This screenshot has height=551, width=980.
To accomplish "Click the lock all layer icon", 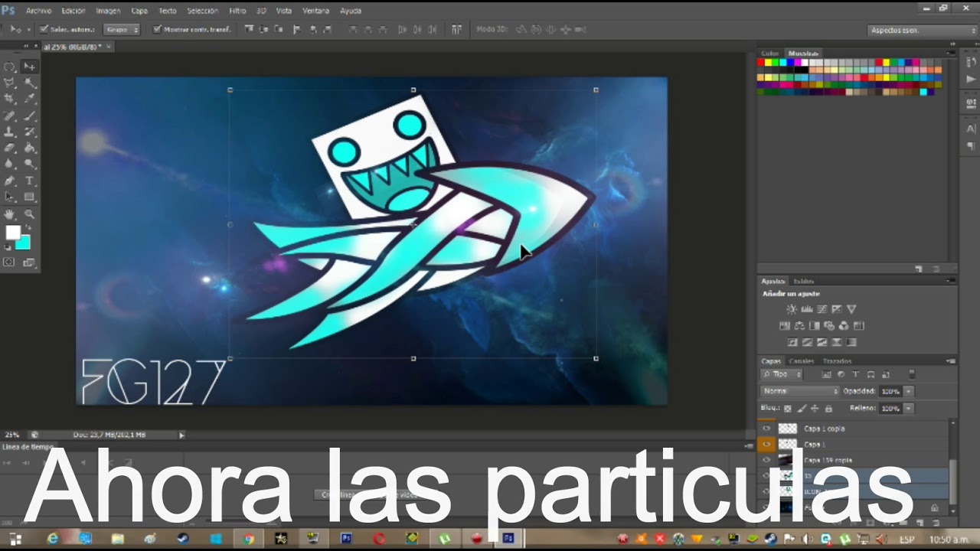I will [828, 409].
